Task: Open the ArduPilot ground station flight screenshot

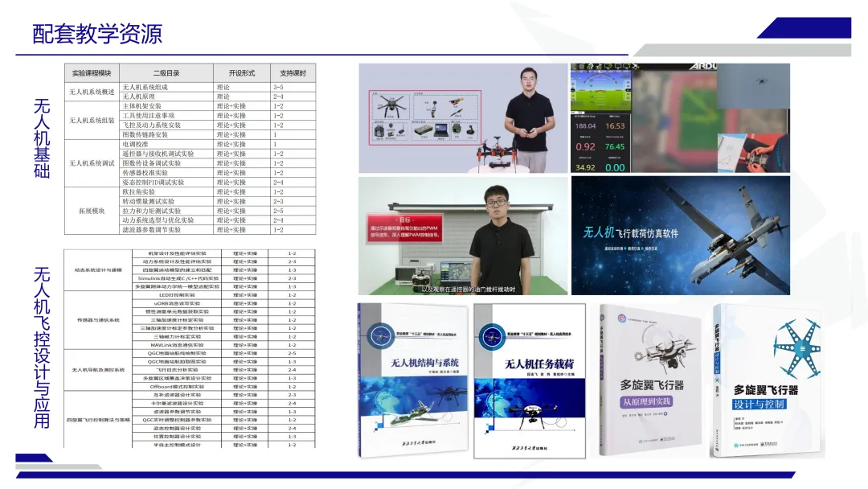Action: [681, 118]
